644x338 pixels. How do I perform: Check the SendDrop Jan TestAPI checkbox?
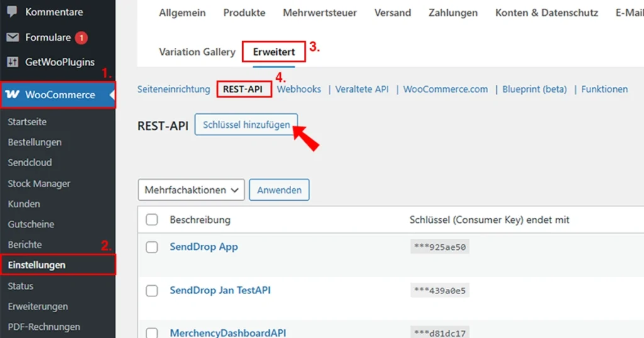click(x=152, y=291)
